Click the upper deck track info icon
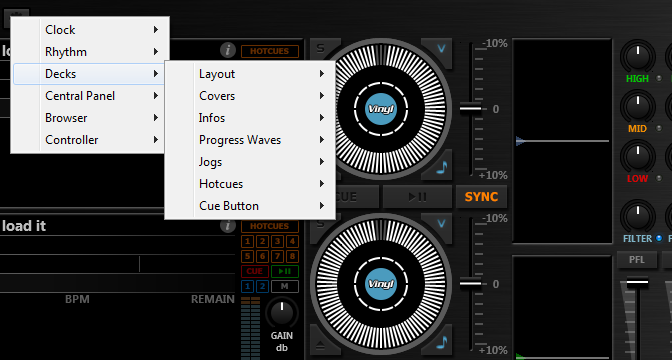The width and height of the screenshot is (672, 360). click(228, 51)
